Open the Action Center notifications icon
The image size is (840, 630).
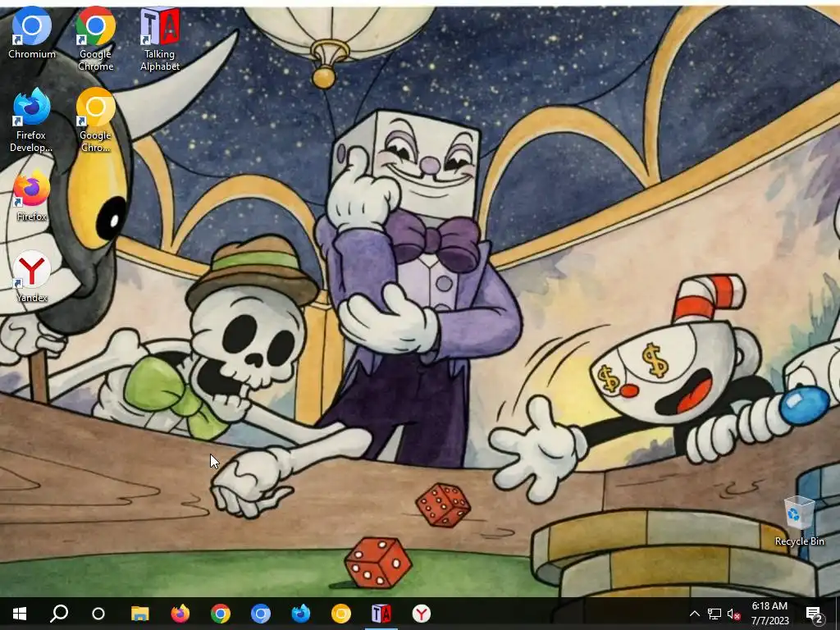click(x=815, y=614)
